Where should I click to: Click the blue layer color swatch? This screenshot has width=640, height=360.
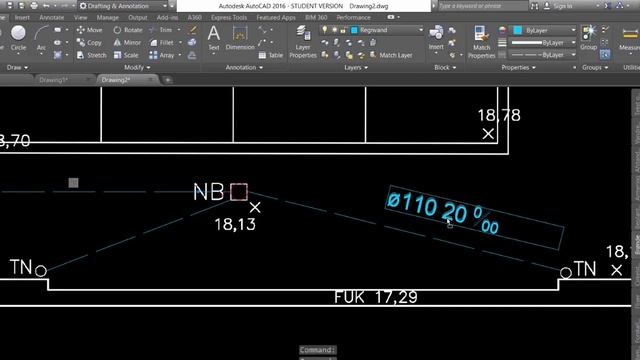(354, 30)
